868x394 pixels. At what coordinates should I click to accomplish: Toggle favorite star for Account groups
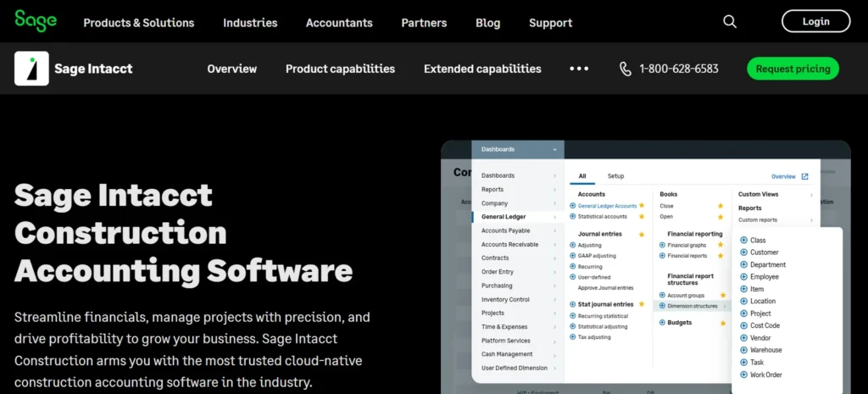(x=723, y=296)
